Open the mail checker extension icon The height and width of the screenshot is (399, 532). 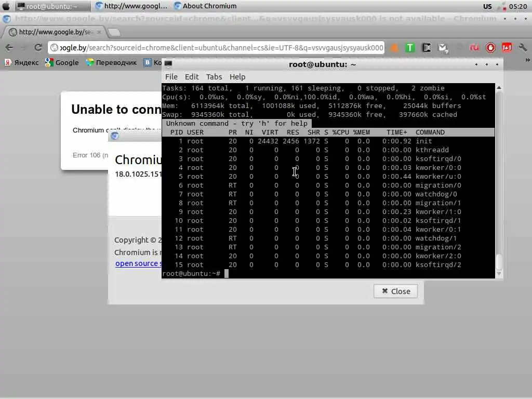[x=443, y=48]
